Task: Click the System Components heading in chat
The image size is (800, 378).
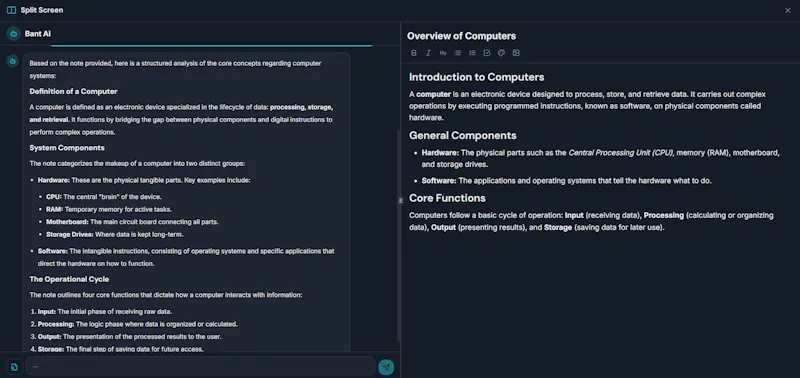Action: pyautogui.click(x=67, y=148)
